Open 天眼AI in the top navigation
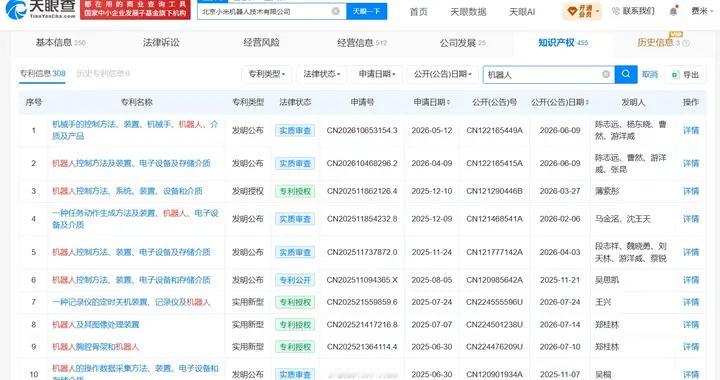 tap(522, 11)
